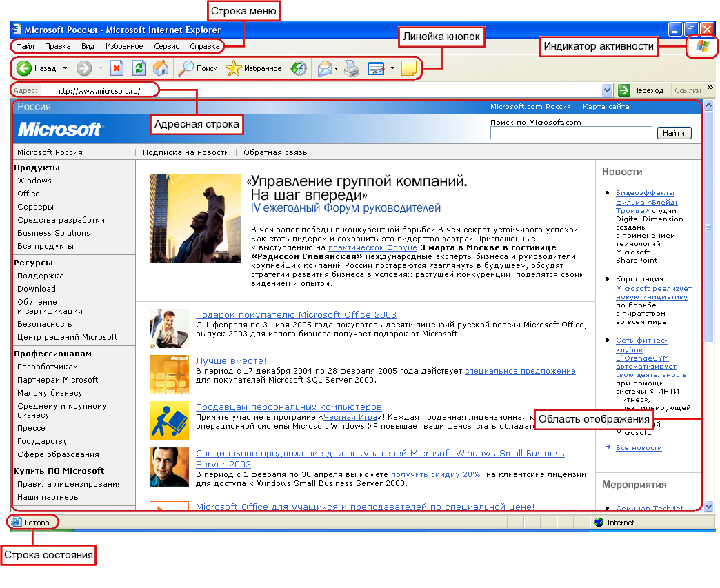
Task: Click the Переход green arrow button
Action: [641, 90]
